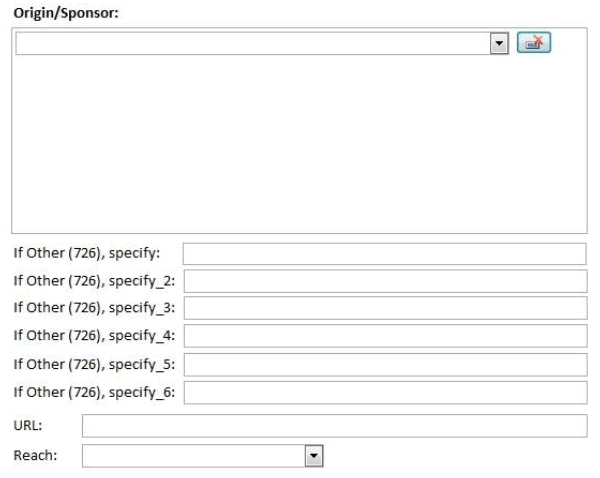Click the URL input field
Viewport: 600px width, 478px height.
[x=334, y=426]
